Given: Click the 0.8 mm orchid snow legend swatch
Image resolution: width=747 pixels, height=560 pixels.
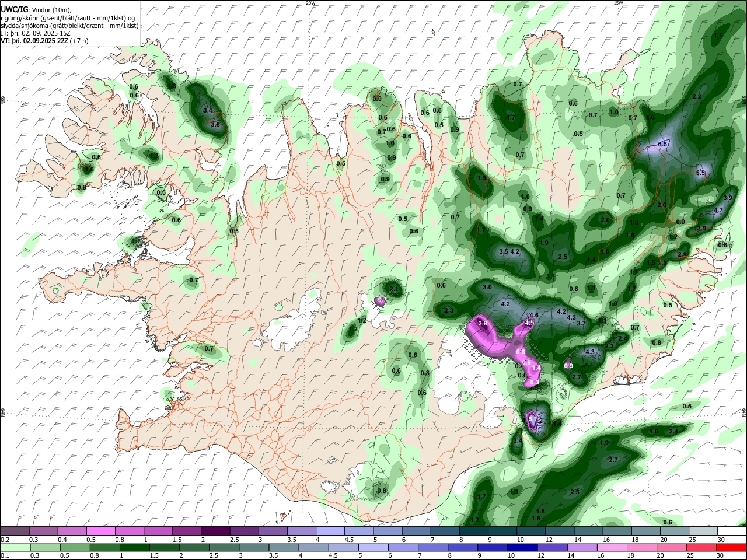Looking at the screenshot, I should 129,531.
